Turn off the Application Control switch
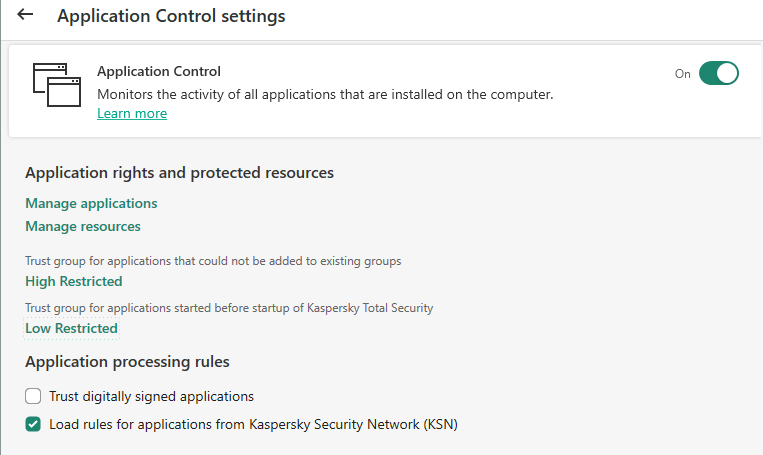 click(x=718, y=73)
